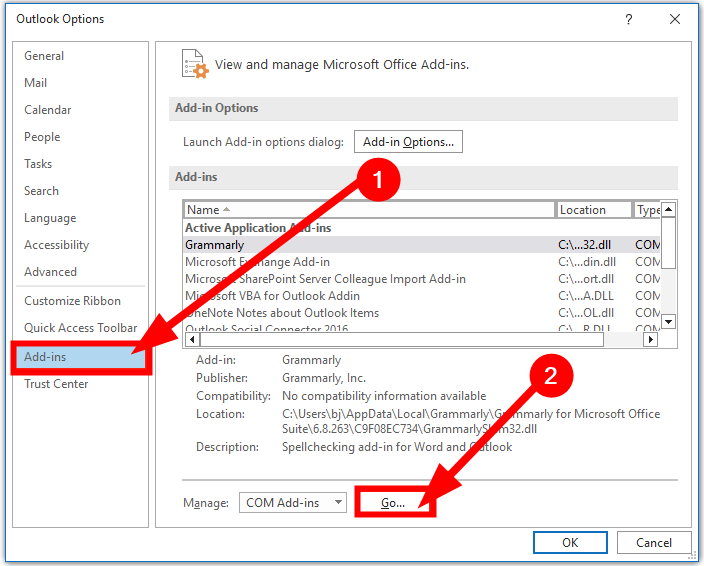Click the Location column header

coord(594,210)
